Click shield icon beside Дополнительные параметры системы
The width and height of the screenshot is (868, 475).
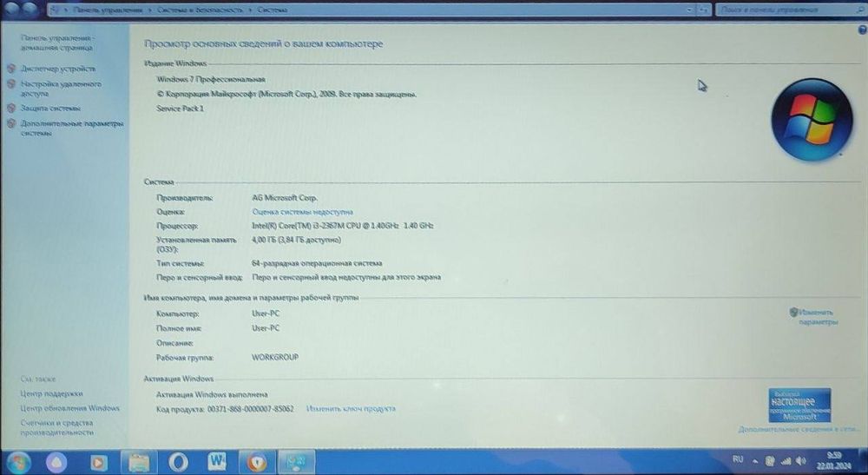[x=11, y=123]
